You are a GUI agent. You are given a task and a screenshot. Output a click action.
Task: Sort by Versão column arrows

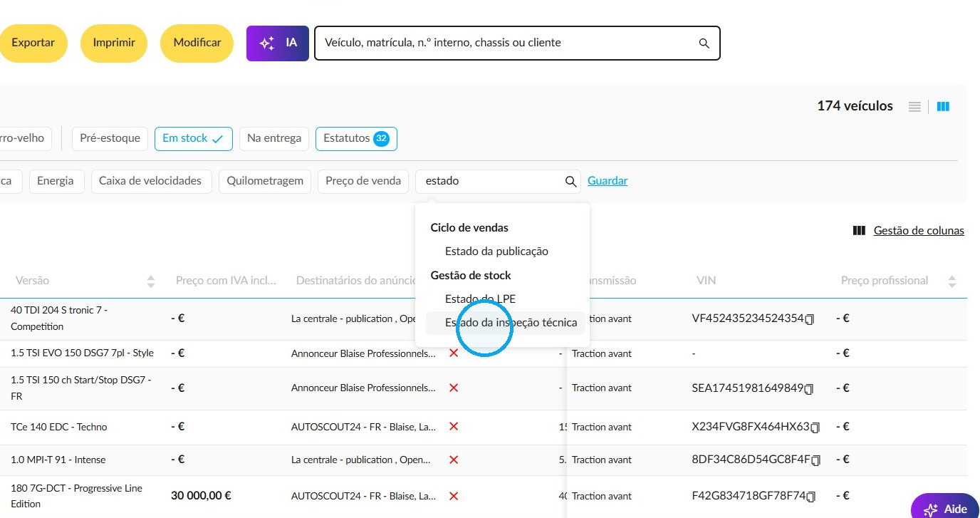click(x=150, y=281)
